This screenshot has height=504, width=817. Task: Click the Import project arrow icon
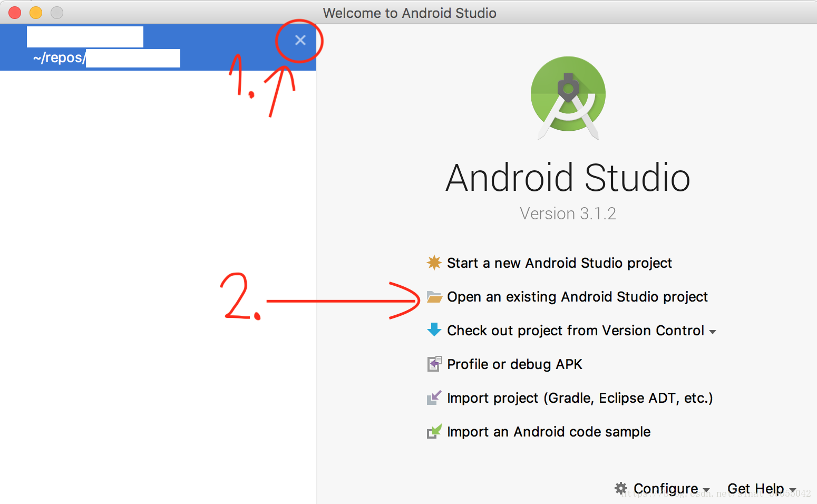point(434,398)
